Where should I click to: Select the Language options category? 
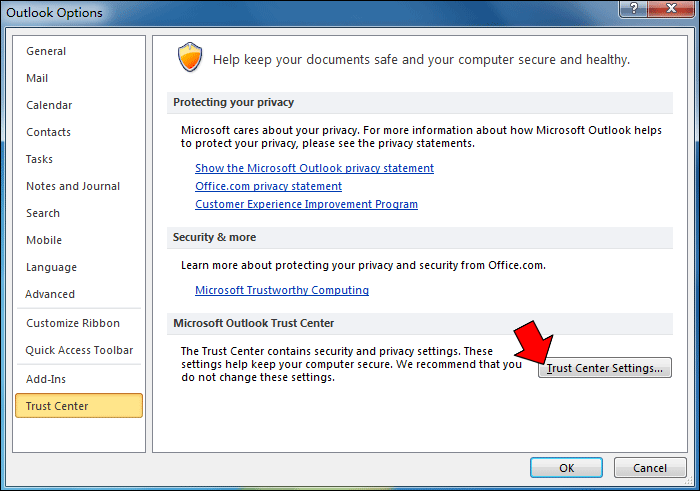tap(52, 267)
